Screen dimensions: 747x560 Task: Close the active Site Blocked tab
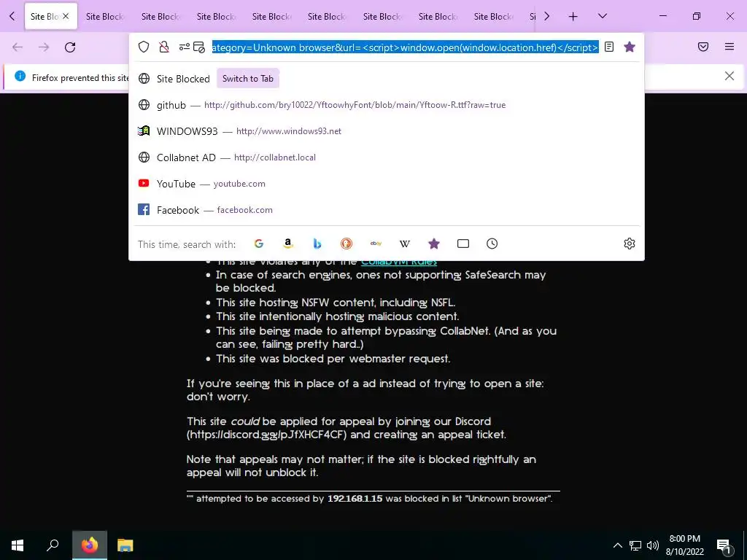click(x=66, y=16)
